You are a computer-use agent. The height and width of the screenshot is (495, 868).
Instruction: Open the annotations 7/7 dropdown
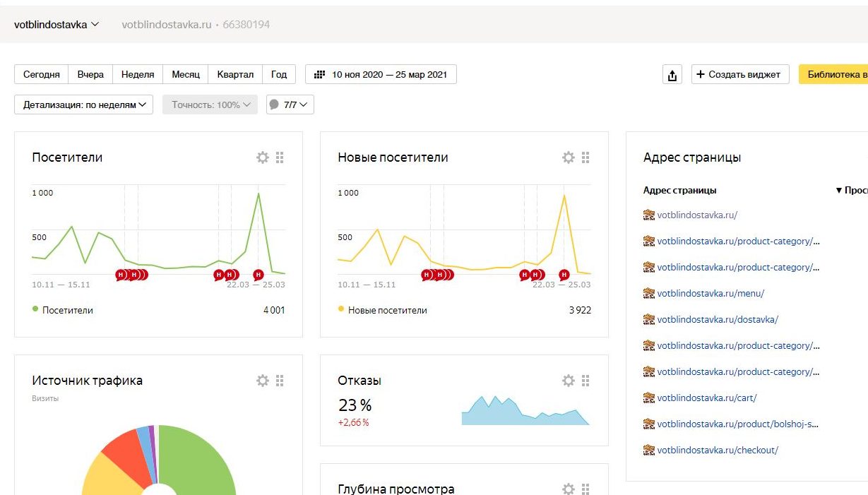click(290, 105)
